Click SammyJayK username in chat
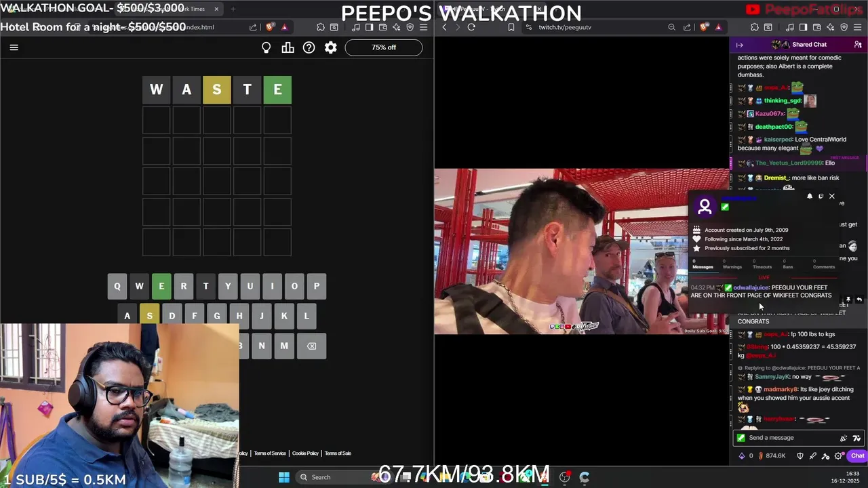This screenshot has width=868, height=488. click(x=772, y=377)
